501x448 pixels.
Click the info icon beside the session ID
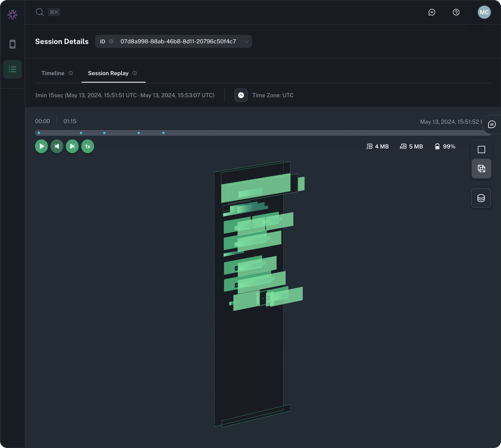111,41
